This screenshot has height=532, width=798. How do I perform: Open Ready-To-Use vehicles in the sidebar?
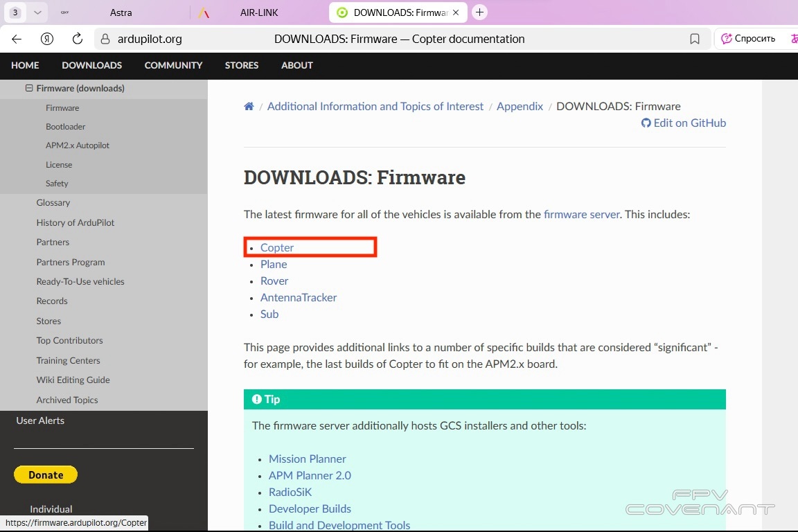tap(80, 281)
